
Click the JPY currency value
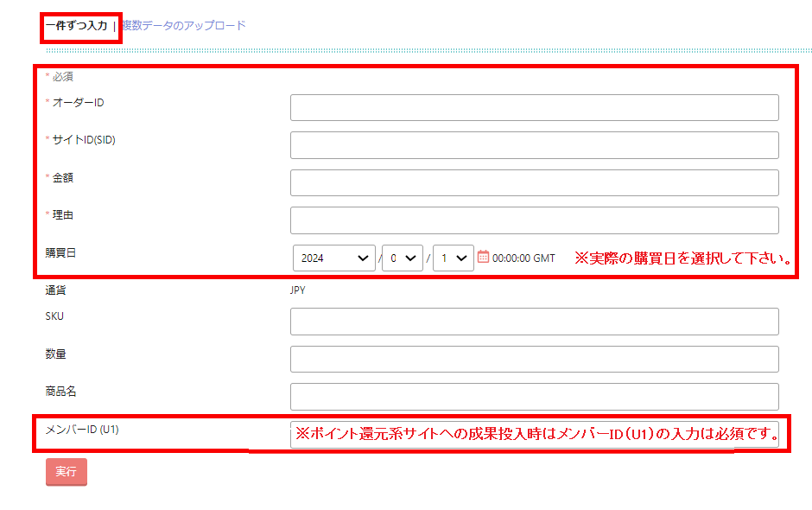click(298, 290)
